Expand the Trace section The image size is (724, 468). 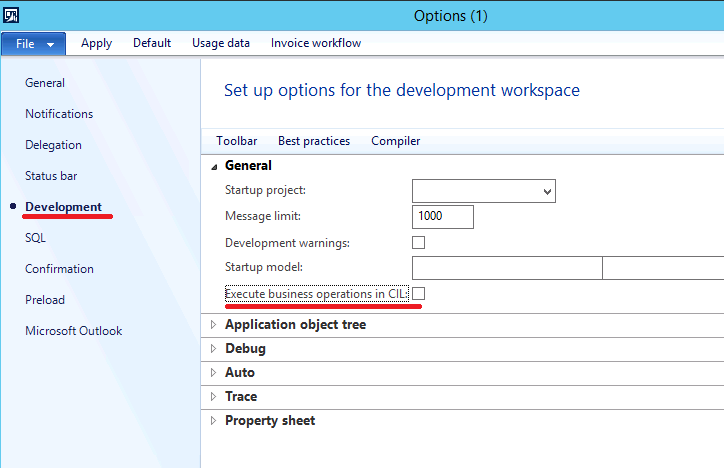213,396
